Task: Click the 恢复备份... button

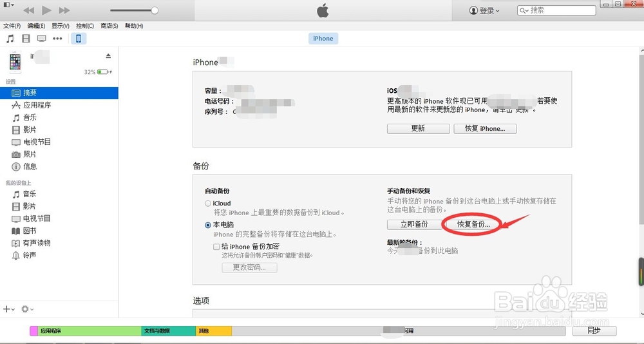Action: [473, 224]
